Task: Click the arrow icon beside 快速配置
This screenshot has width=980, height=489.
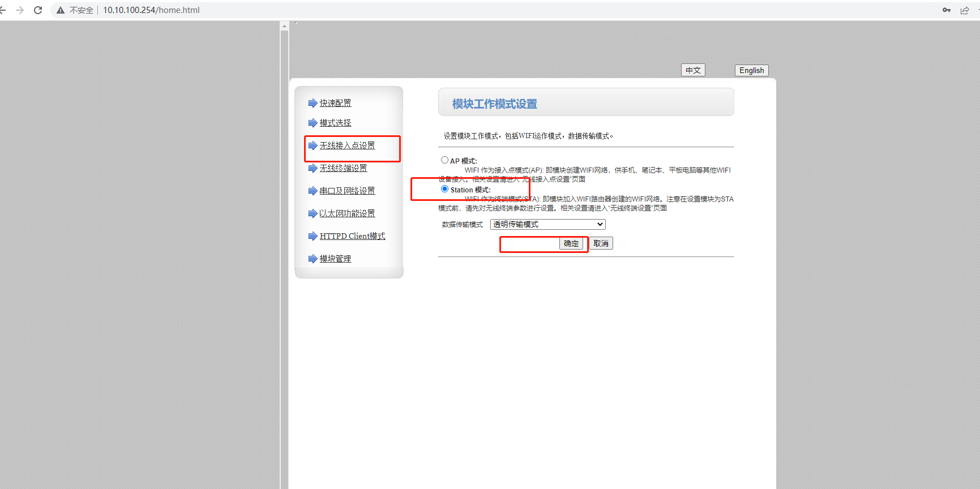Action: 313,103
